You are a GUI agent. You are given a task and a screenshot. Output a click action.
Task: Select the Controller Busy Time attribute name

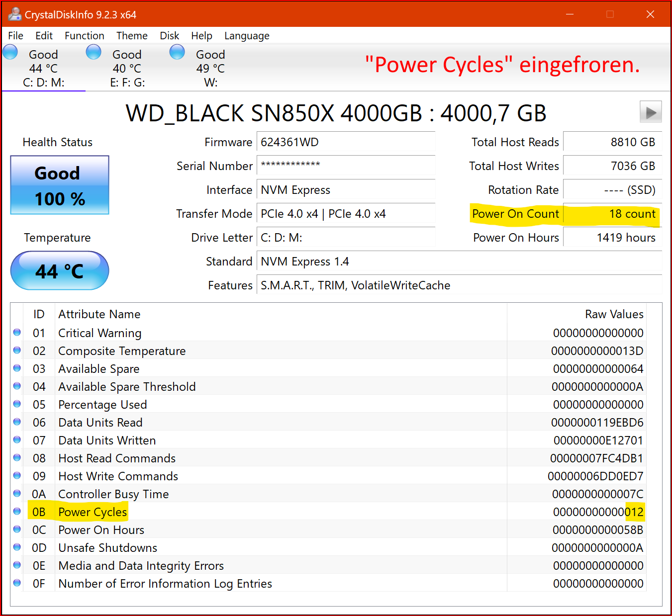coord(113,494)
